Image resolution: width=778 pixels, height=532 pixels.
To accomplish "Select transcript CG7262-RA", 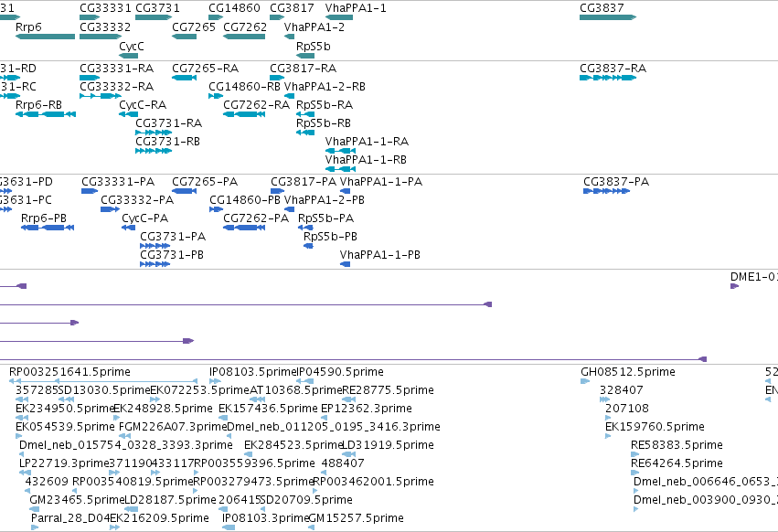I will click(244, 114).
